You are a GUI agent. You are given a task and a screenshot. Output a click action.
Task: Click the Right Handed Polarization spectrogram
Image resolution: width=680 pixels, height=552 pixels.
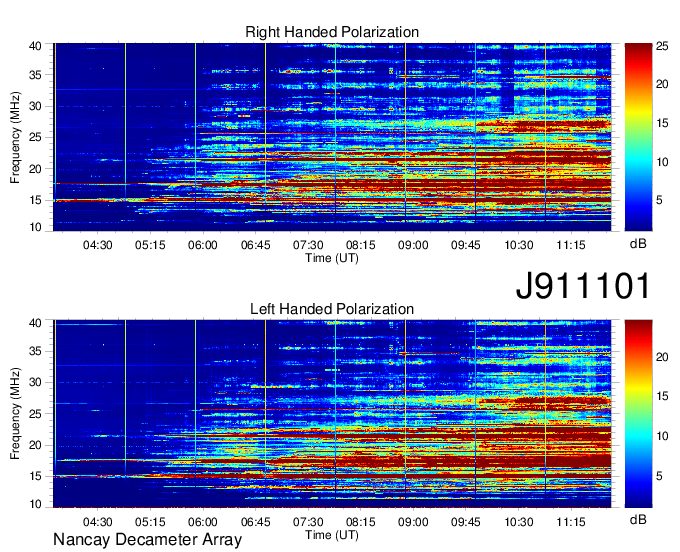coord(332,137)
